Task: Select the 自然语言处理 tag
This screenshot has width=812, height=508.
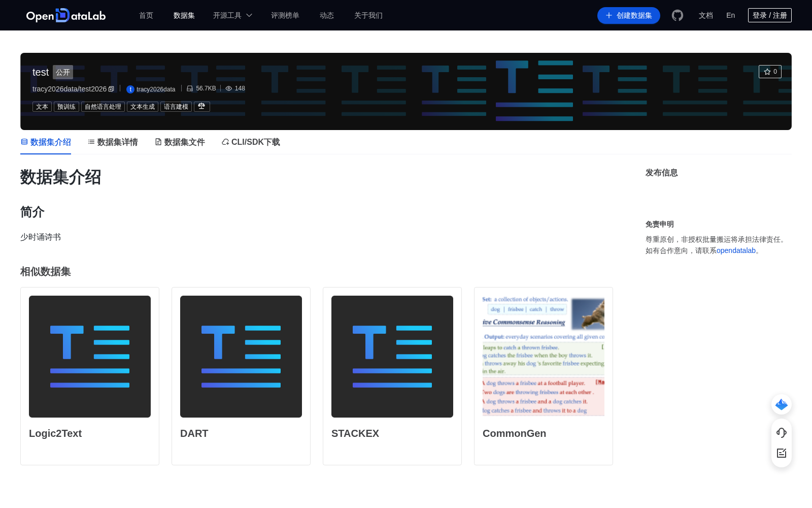Action: (x=103, y=107)
